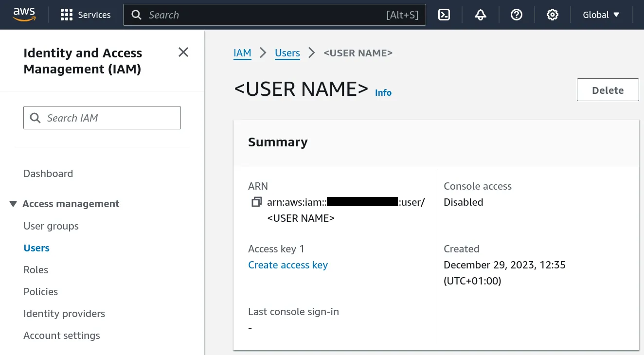Open the Services grid menu
The height and width of the screenshot is (355, 644).
click(x=66, y=15)
